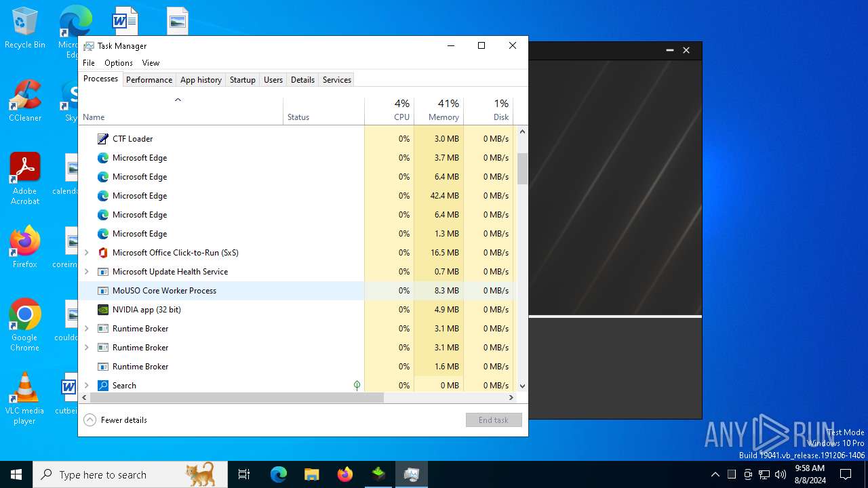Expand Microsoft Update Health Service process
This screenshot has height=488, width=868.
click(86, 272)
